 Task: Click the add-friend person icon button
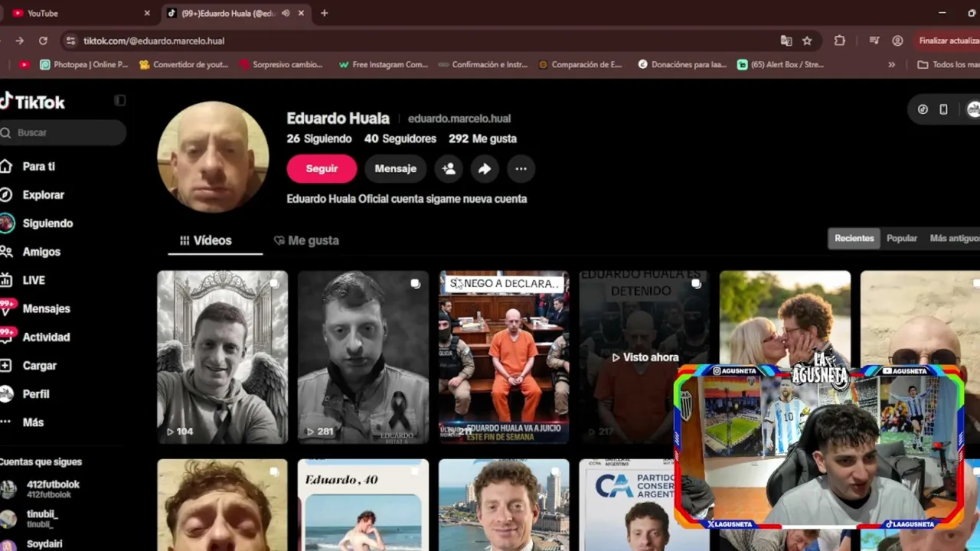(449, 168)
